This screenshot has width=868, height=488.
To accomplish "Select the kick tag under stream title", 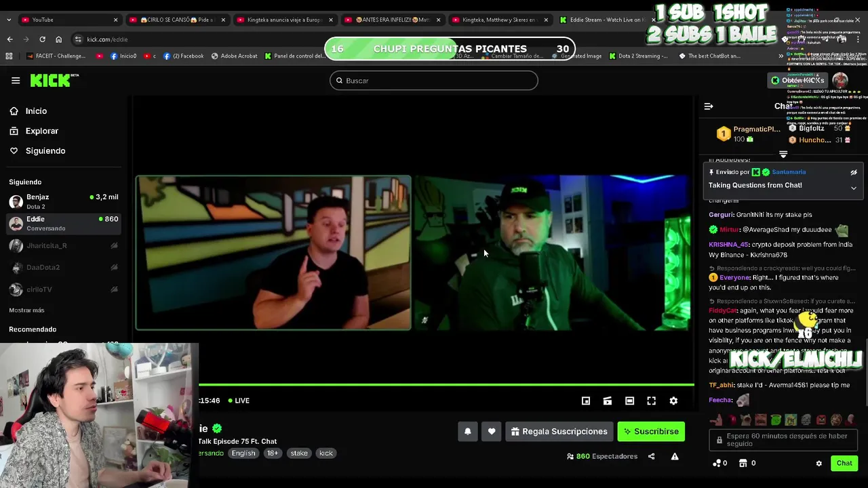I will 326,453.
